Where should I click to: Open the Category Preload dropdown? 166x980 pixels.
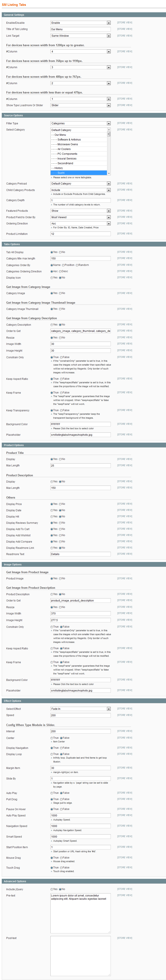pyautogui.click(x=81, y=184)
